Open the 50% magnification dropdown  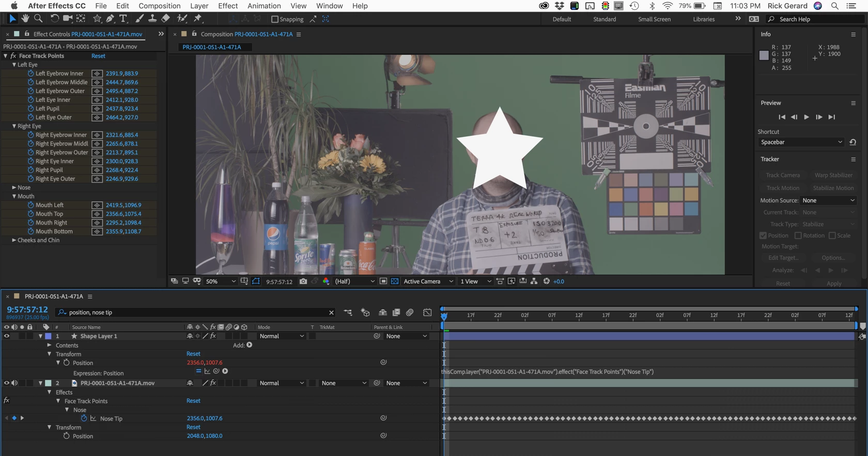pos(221,281)
